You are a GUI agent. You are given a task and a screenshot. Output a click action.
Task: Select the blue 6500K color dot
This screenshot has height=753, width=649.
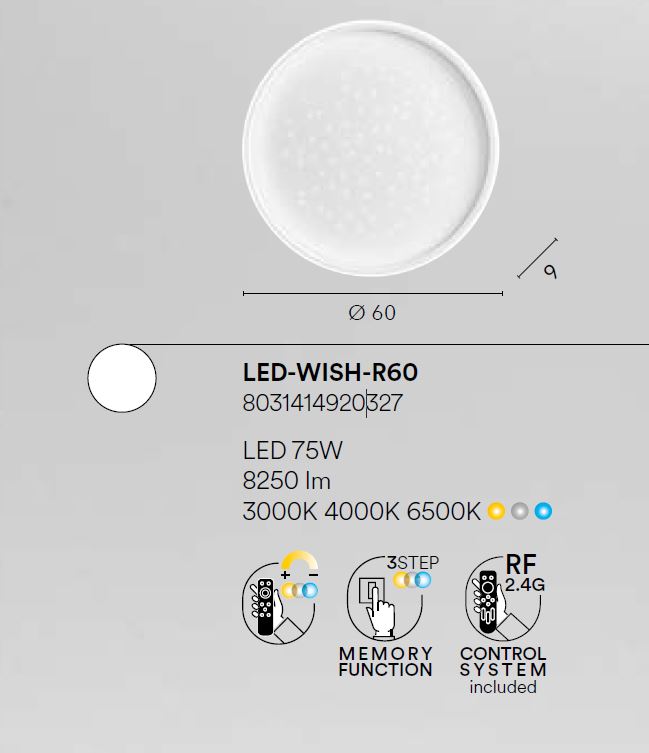pyautogui.click(x=543, y=511)
